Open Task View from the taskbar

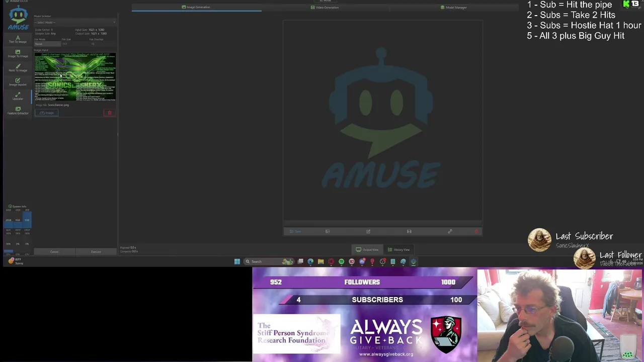point(300,261)
